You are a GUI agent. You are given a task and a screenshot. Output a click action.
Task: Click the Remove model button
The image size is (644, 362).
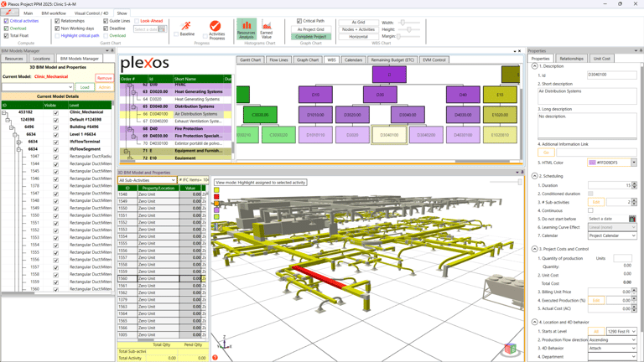tap(104, 78)
